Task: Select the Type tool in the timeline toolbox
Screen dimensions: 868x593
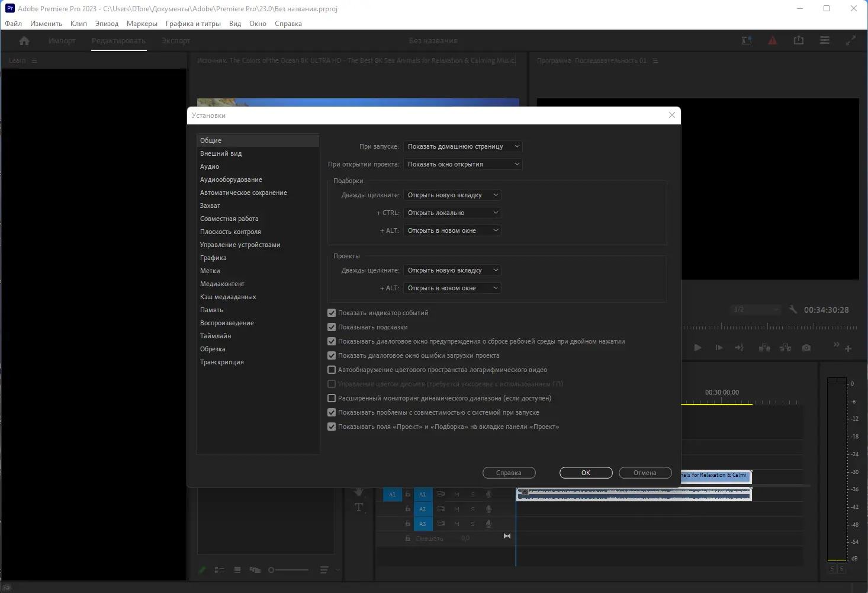Action: click(359, 507)
